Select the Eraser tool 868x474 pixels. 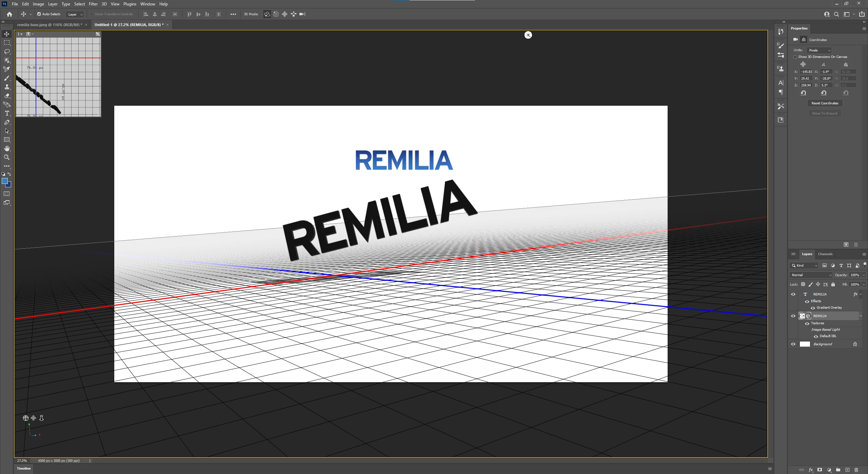(7, 96)
